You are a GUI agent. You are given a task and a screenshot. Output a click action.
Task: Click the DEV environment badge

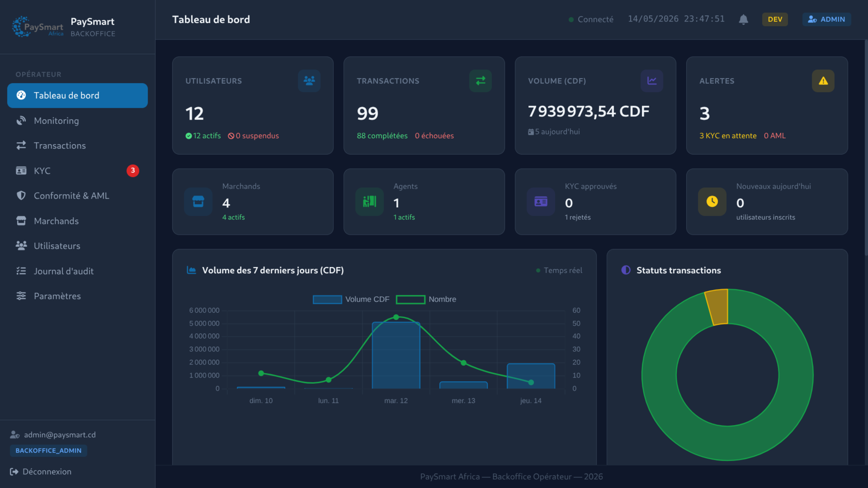coord(775,19)
